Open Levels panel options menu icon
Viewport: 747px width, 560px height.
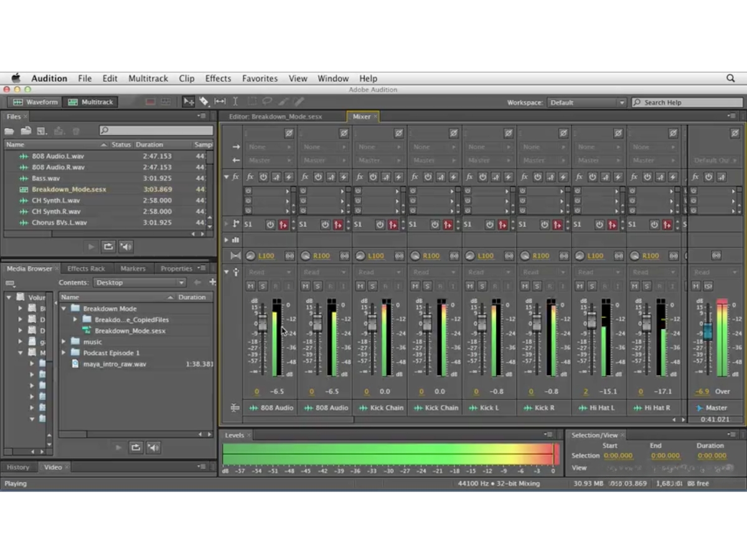click(548, 435)
